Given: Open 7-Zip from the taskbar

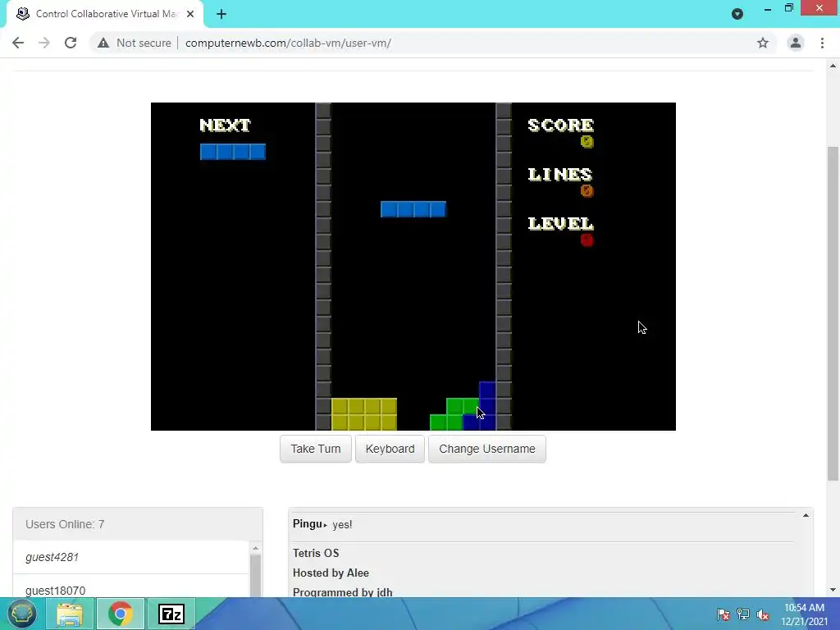Looking at the screenshot, I should [x=171, y=614].
